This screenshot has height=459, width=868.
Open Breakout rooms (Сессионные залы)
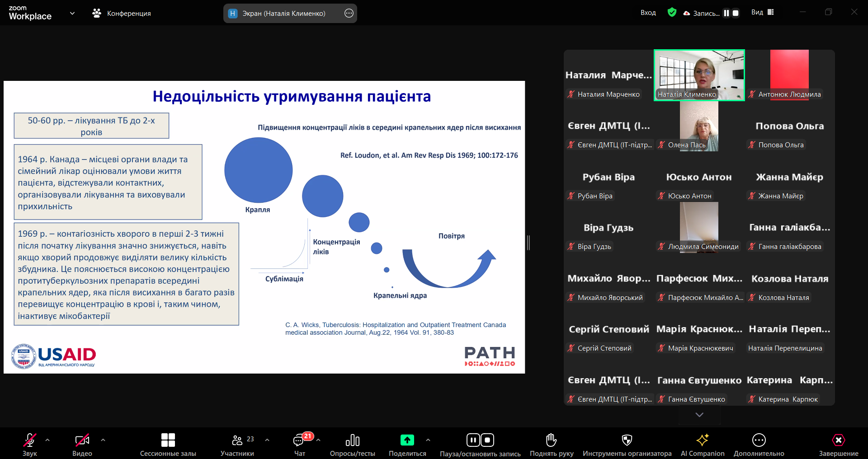(168, 440)
